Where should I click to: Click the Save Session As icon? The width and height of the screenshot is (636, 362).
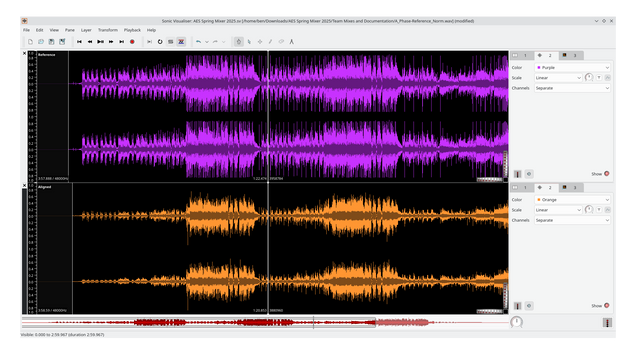(62, 42)
